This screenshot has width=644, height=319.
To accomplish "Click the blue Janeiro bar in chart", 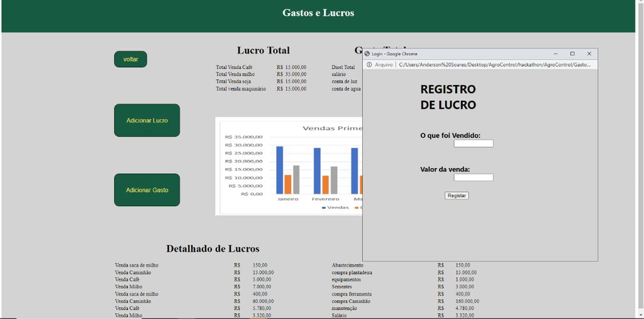I will [279, 170].
